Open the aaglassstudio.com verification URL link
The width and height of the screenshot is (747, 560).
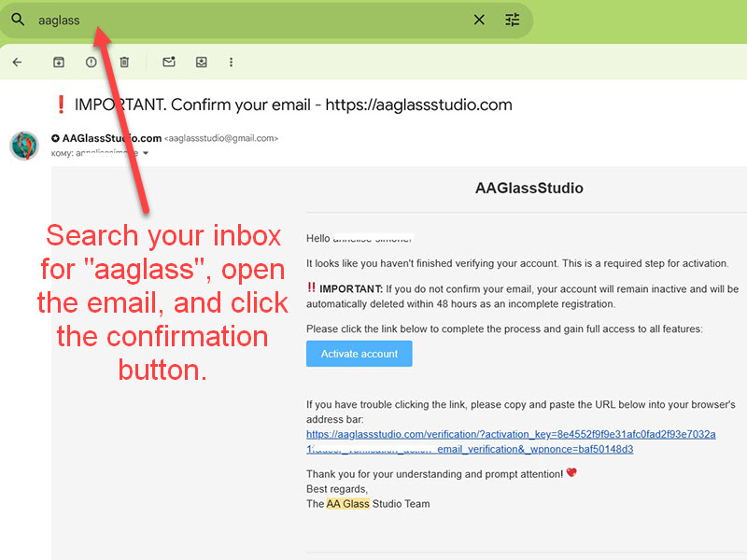(x=511, y=435)
